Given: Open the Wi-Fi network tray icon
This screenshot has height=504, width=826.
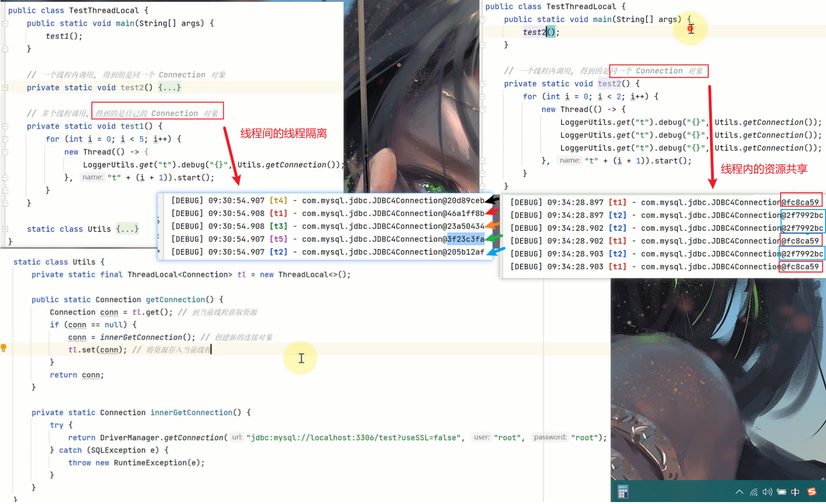Looking at the screenshot, I should click(754, 492).
